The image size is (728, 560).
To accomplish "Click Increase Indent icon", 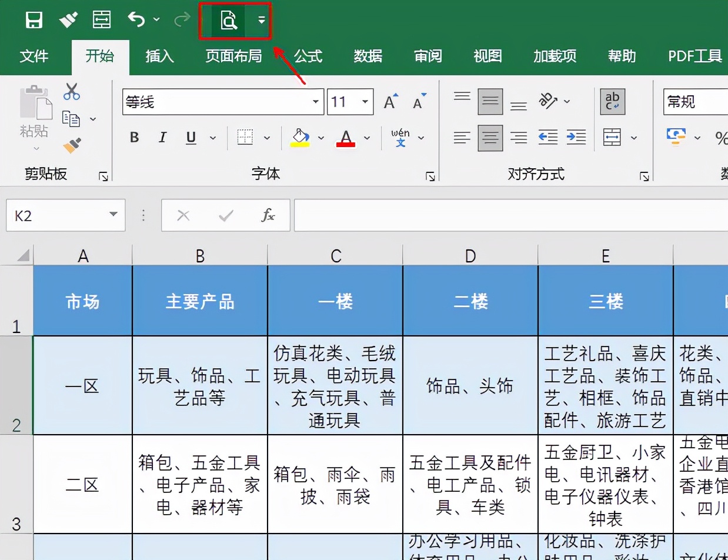I will coord(576,138).
